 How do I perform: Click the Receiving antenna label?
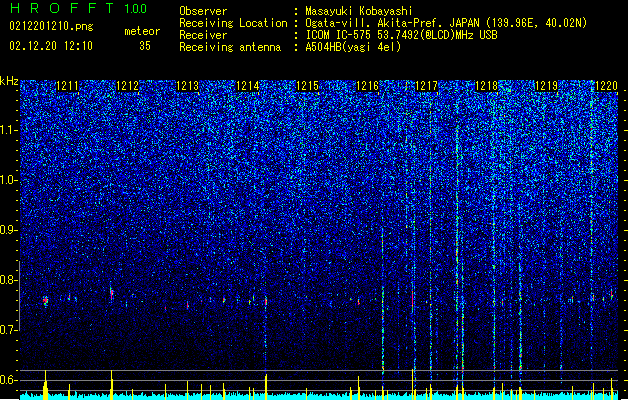[230, 47]
